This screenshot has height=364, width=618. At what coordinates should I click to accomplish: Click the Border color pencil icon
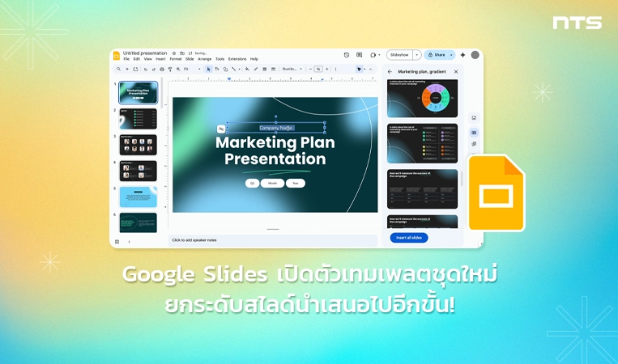click(x=256, y=70)
